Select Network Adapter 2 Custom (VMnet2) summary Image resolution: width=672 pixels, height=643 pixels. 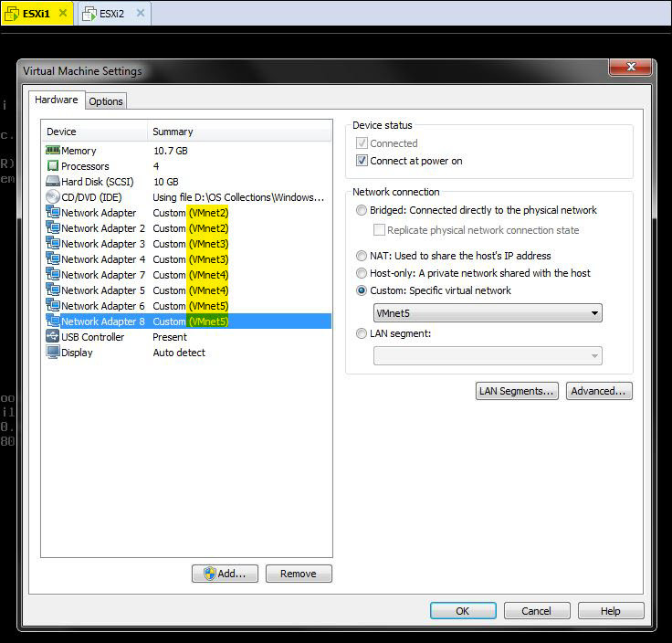pos(191,228)
